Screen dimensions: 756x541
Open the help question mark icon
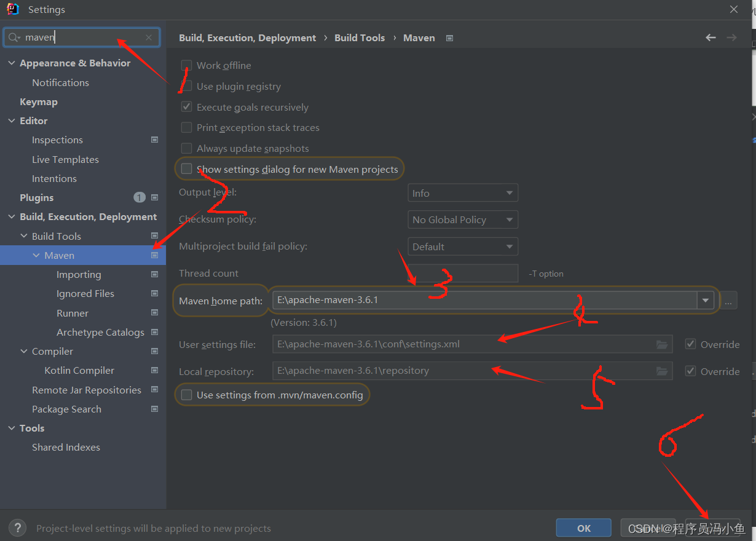click(x=17, y=527)
